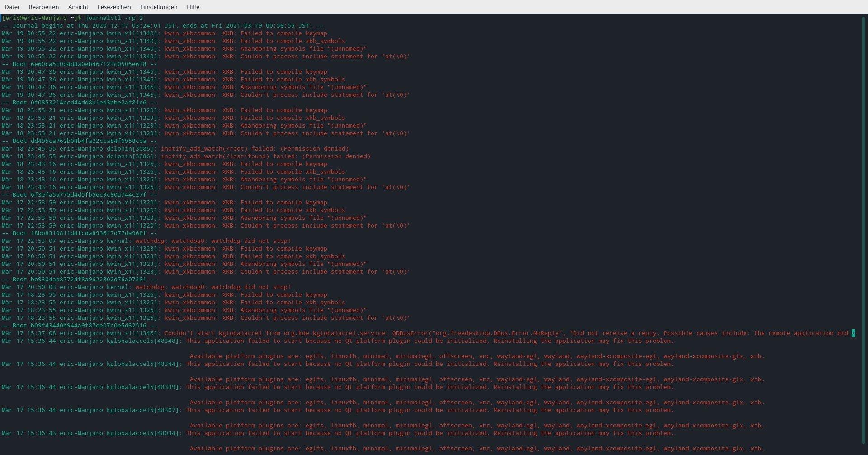The image size is (868, 455).
Task: Open the Einstellungen menu
Action: [159, 7]
